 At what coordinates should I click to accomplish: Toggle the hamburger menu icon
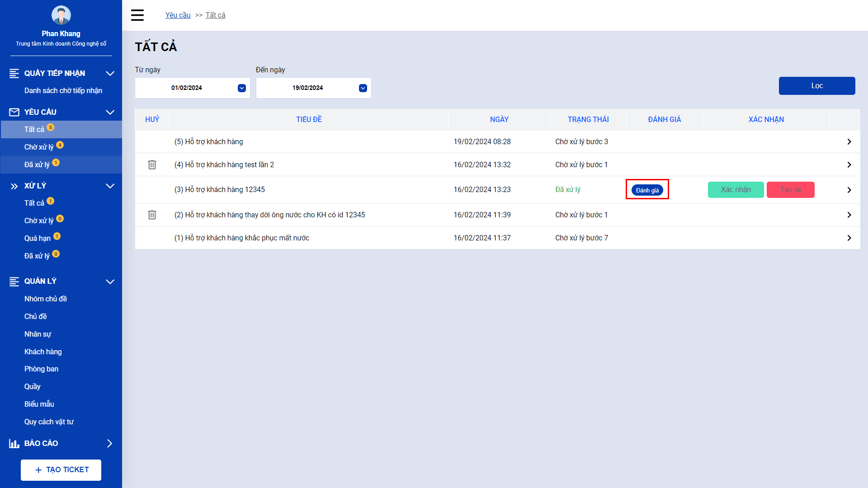click(x=137, y=15)
